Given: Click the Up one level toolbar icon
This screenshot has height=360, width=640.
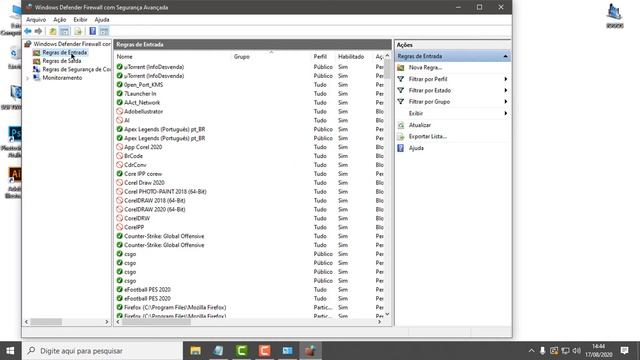Looking at the screenshot, I should point(53,31).
